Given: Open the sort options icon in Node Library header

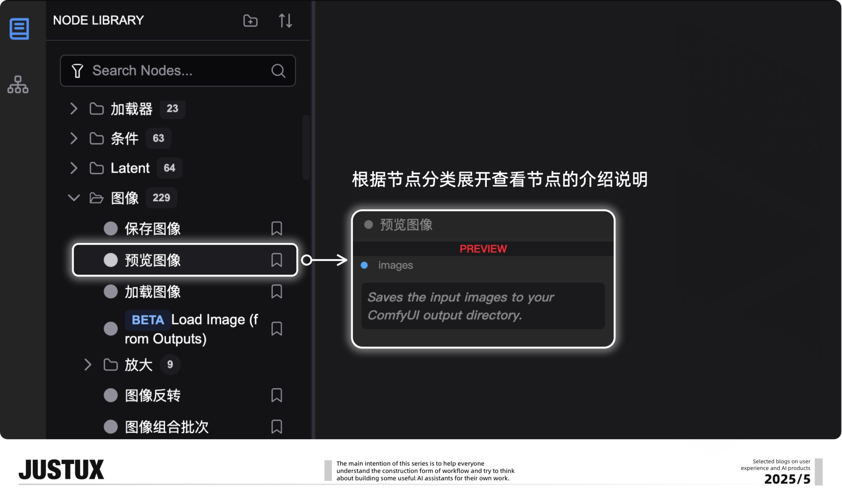Looking at the screenshot, I should [x=286, y=21].
